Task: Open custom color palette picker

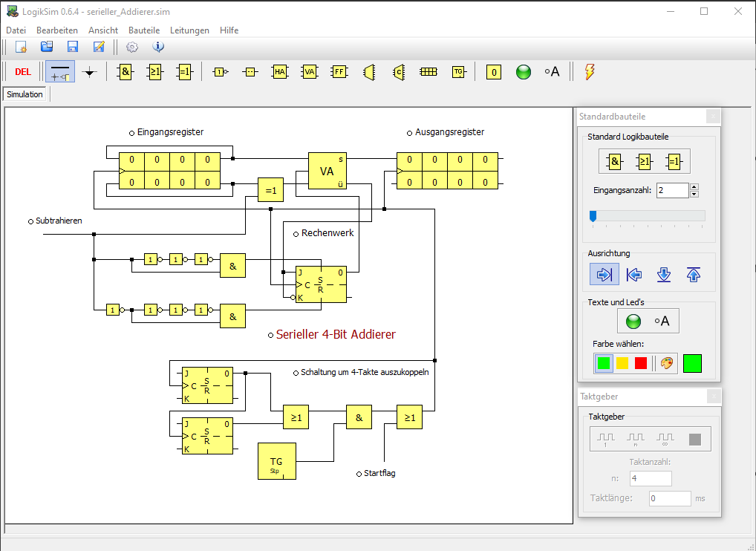Action: point(667,363)
